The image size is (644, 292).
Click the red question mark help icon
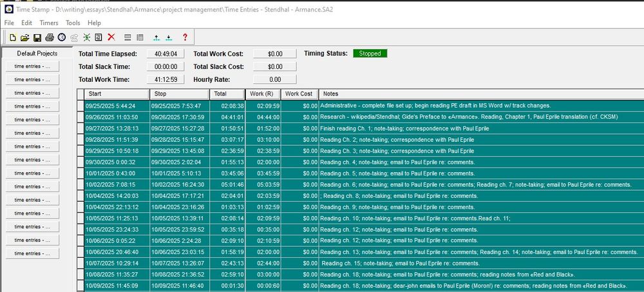[x=185, y=37]
